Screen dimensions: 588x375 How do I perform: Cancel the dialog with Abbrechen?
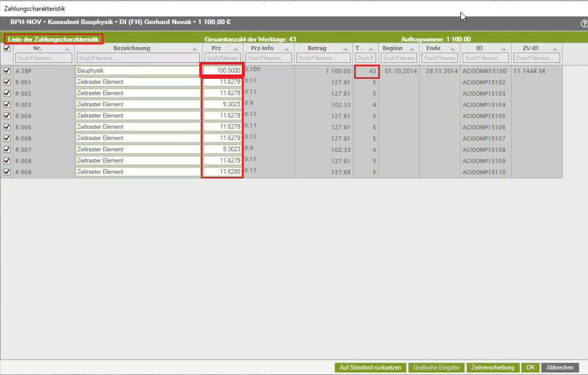pos(560,367)
